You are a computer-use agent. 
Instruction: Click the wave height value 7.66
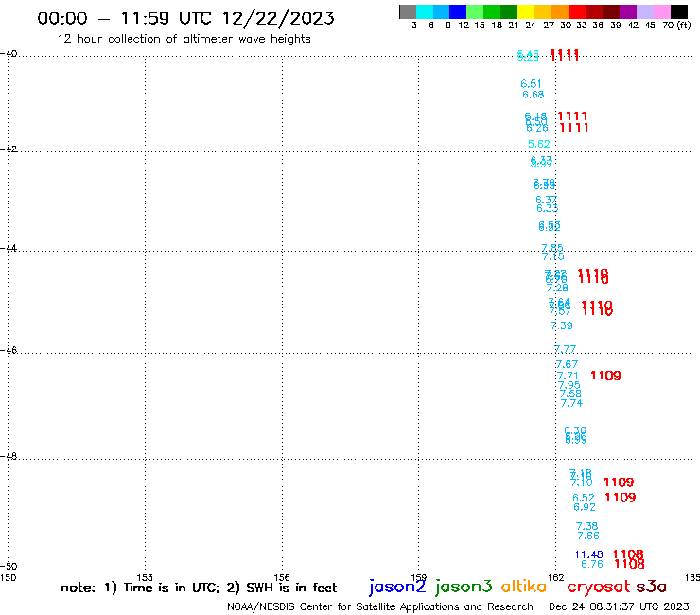(x=588, y=536)
